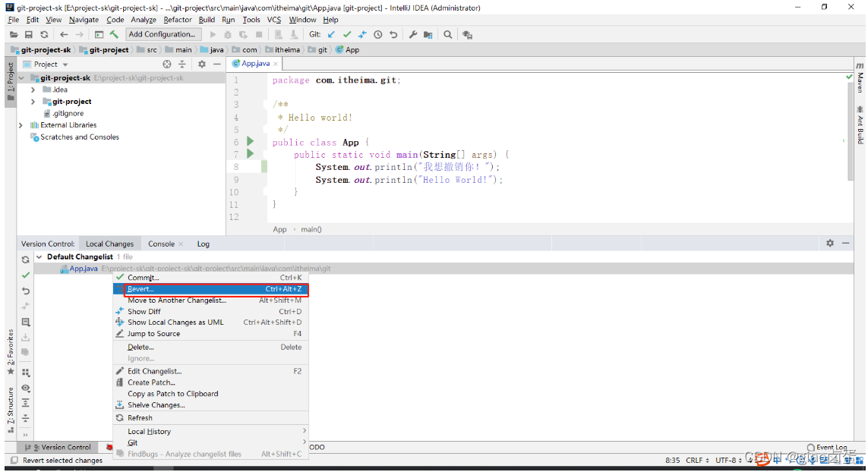
Task: Open the Local History submenu
Action: (x=210, y=432)
